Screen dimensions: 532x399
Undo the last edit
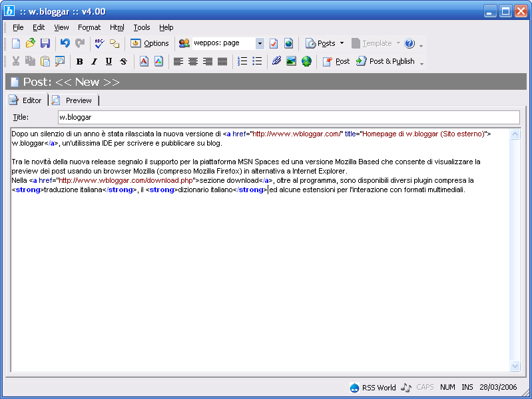pyautogui.click(x=65, y=43)
